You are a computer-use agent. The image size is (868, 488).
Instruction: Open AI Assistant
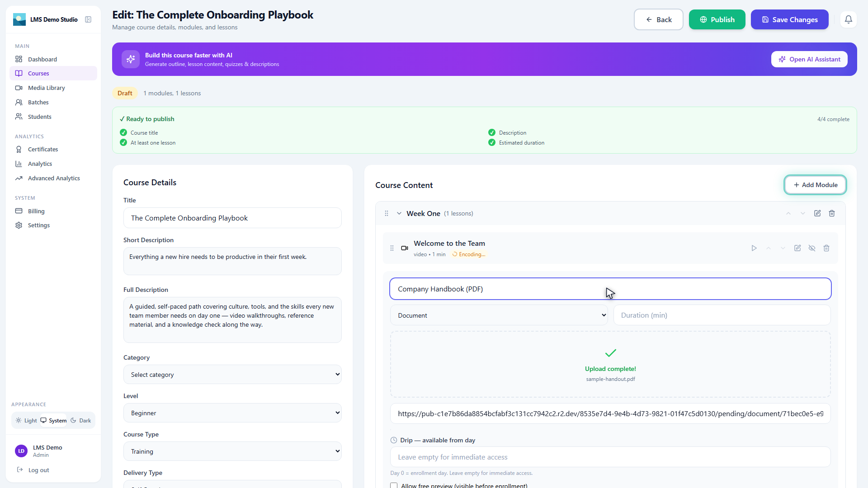tap(809, 59)
